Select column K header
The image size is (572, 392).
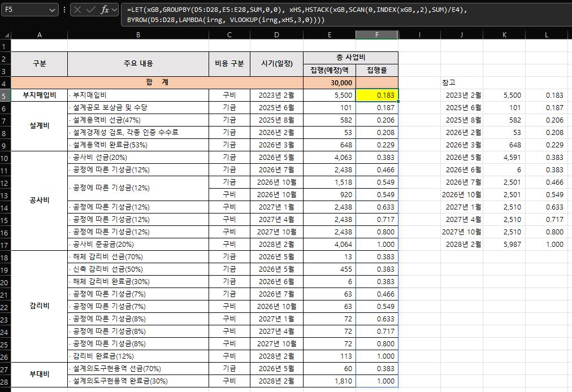pos(504,35)
